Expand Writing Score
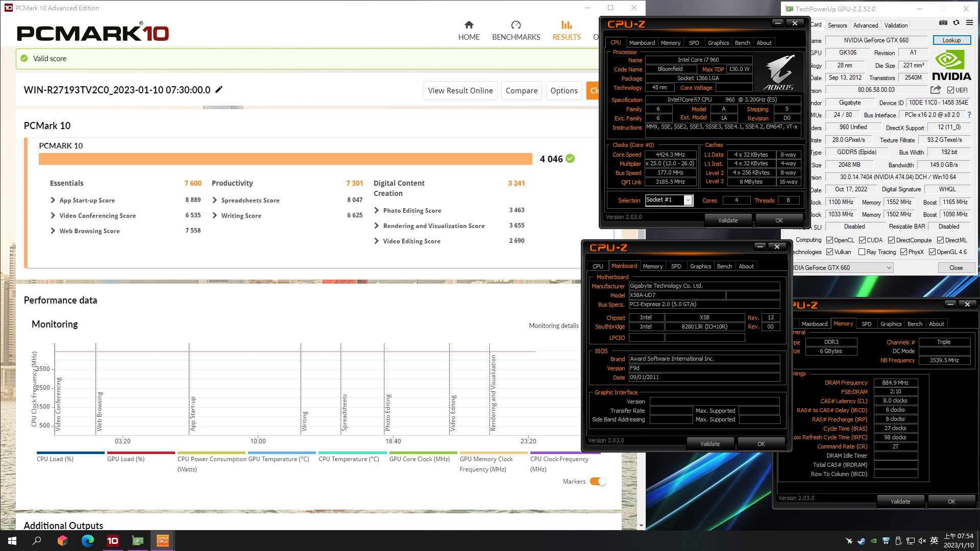 pyautogui.click(x=214, y=215)
